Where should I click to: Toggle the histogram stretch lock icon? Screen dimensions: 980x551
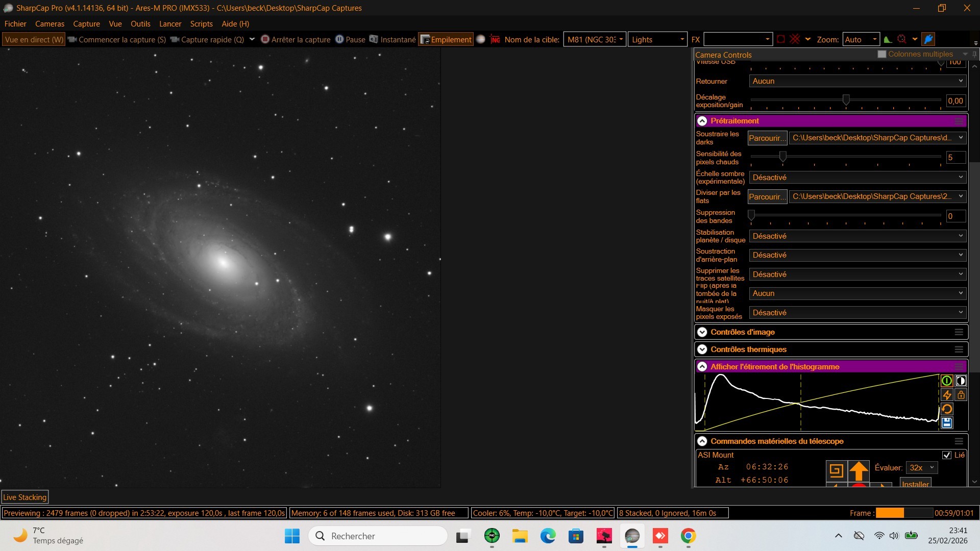point(961,395)
